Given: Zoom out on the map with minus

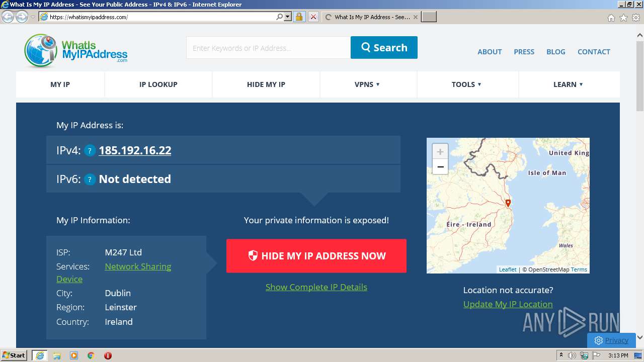Looking at the screenshot, I should click(440, 166).
